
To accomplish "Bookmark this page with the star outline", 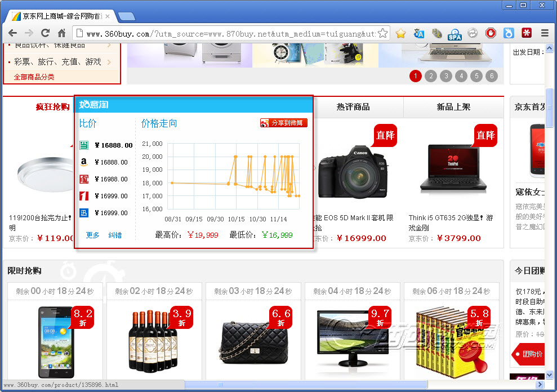I will pos(382,33).
